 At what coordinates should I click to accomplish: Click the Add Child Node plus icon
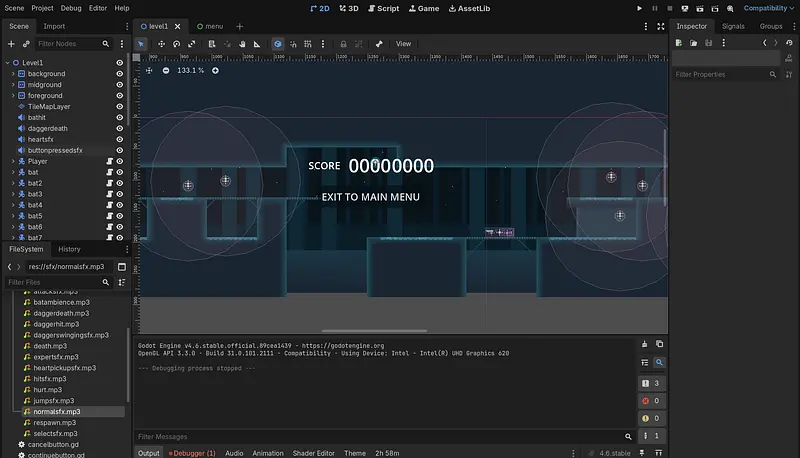click(11, 44)
